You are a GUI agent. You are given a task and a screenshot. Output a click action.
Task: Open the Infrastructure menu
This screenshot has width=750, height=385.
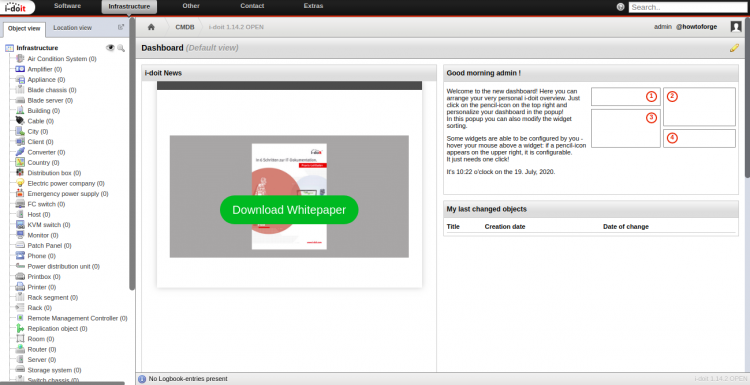point(129,7)
